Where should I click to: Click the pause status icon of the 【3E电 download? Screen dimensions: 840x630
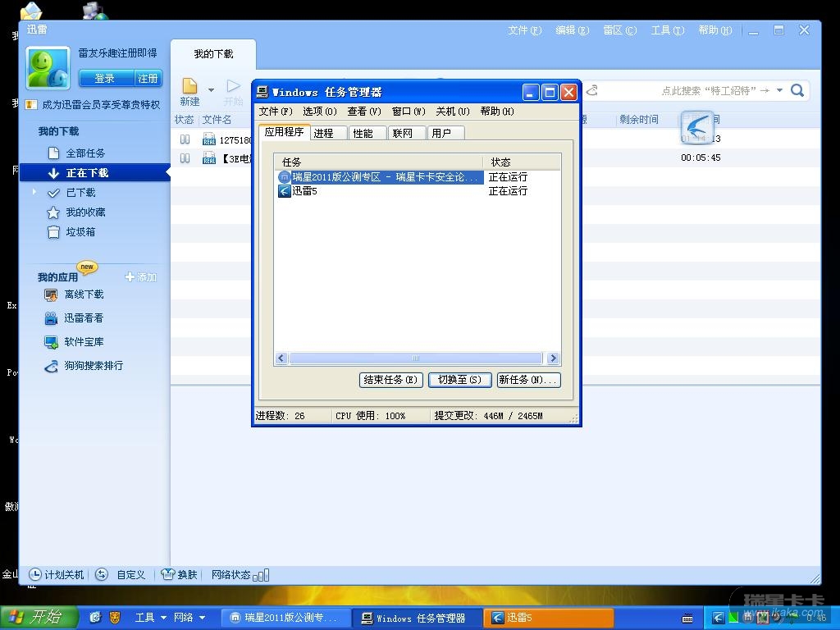[x=185, y=158]
